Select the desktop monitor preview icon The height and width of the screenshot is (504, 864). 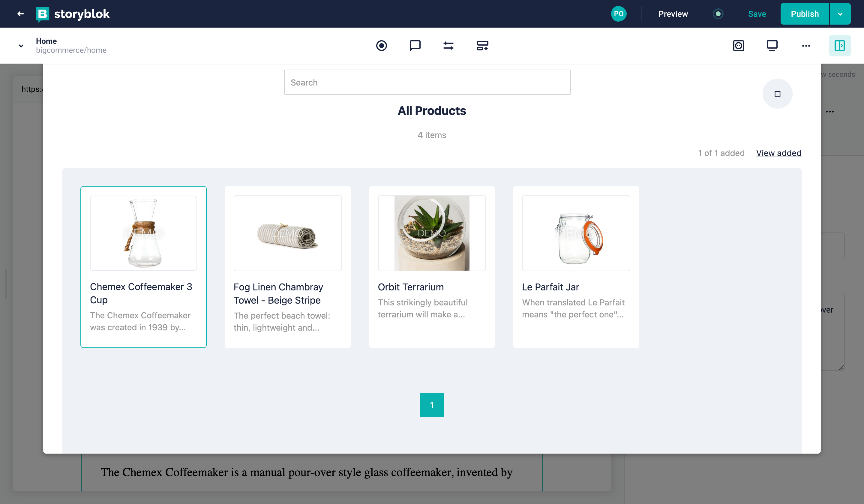tap(772, 46)
